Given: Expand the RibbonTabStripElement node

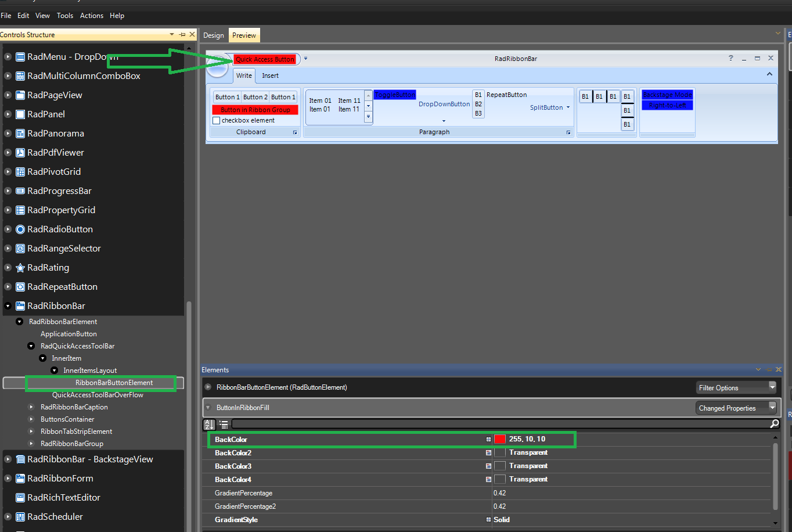Looking at the screenshot, I should 31,432.
